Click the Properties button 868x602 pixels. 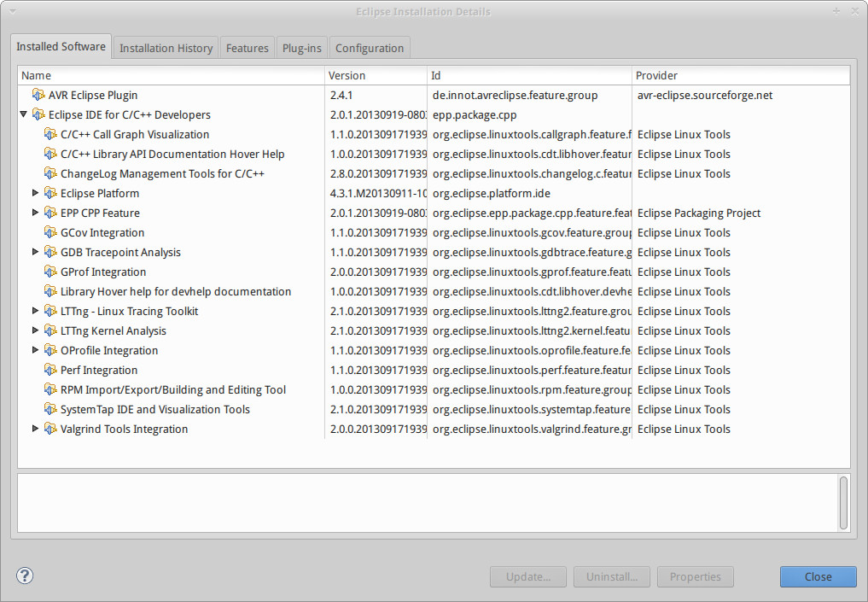(696, 576)
